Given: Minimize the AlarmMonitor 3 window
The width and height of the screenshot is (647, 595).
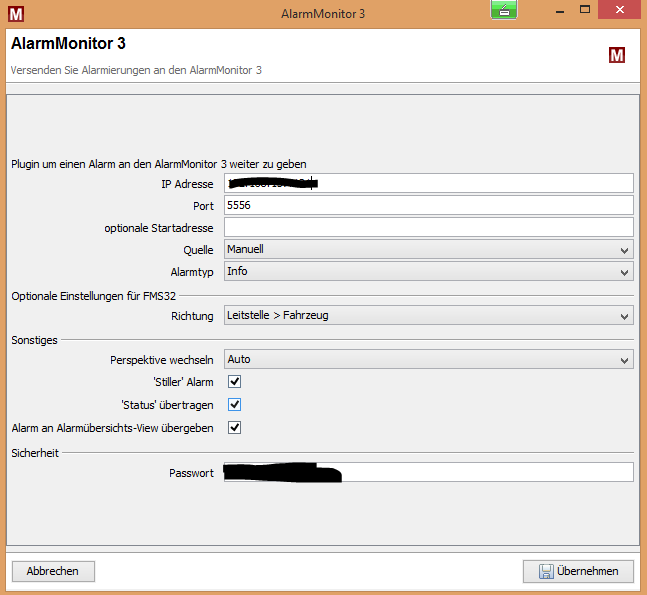Looking at the screenshot, I should [558, 12].
